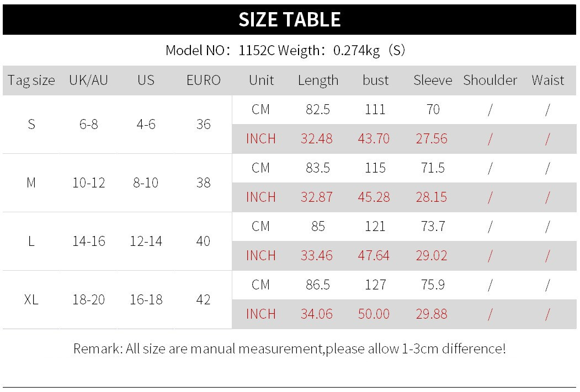Select the 73.7 sleeve value

click(x=433, y=227)
